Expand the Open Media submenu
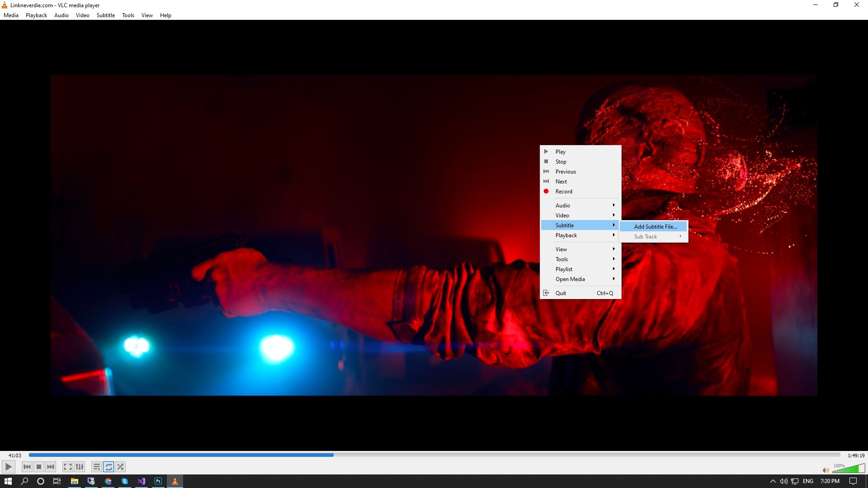Viewport: 868px width, 488px height. click(x=570, y=279)
